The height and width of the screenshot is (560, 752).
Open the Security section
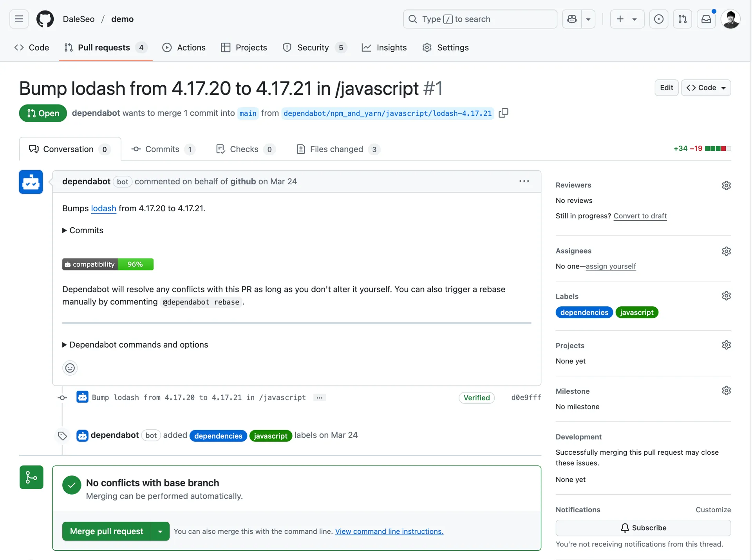point(313,47)
